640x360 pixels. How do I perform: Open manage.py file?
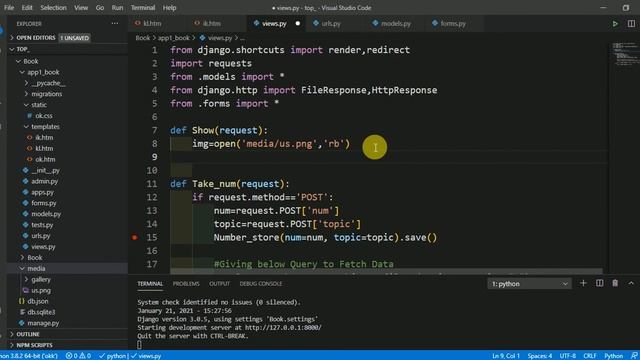click(x=43, y=323)
